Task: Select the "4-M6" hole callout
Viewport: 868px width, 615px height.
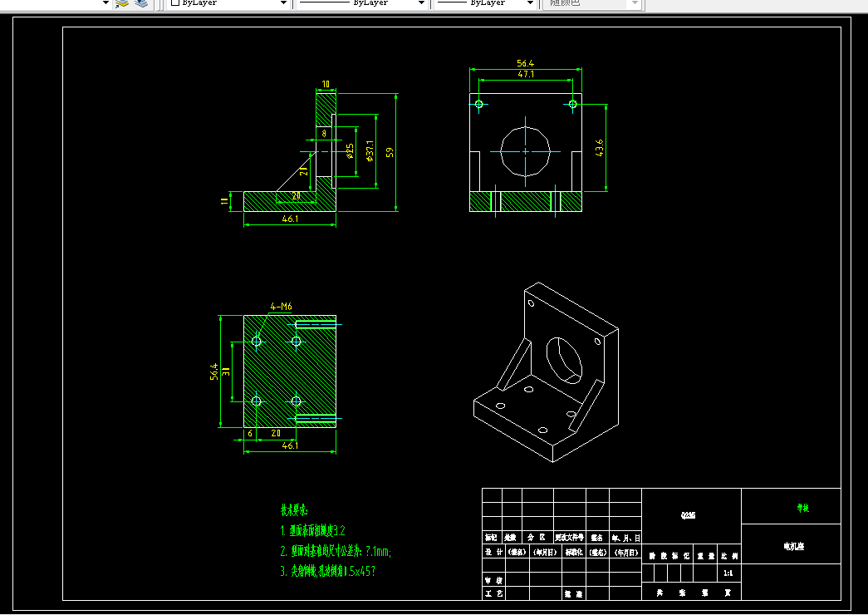Action: (x=282, y=307)
